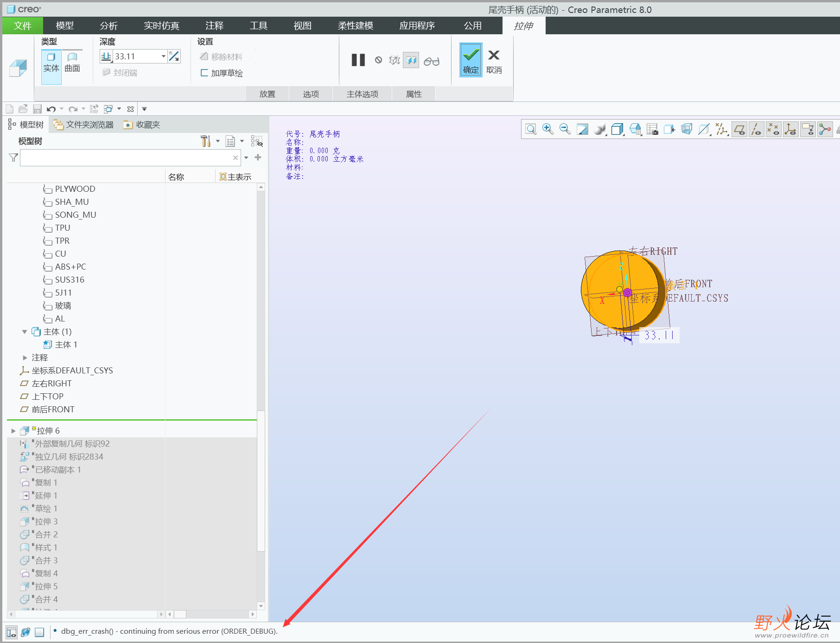Toggle plane display visibility
This screenshot has height=643, width=840.
click(739, 129)
